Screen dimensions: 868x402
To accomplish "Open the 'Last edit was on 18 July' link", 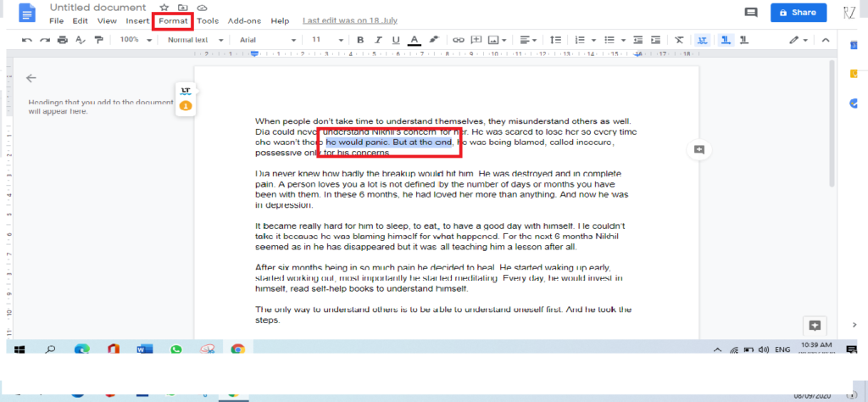I will tap(350, 21).
